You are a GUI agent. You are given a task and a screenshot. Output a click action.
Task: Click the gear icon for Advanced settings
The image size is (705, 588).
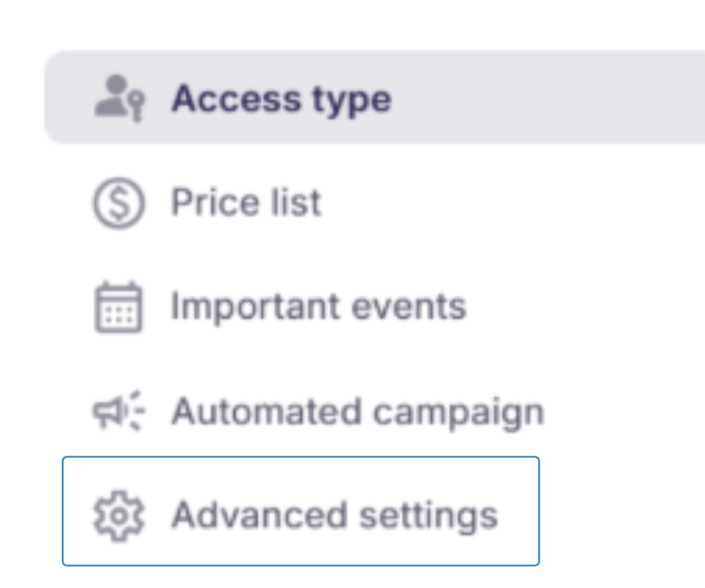119,515
